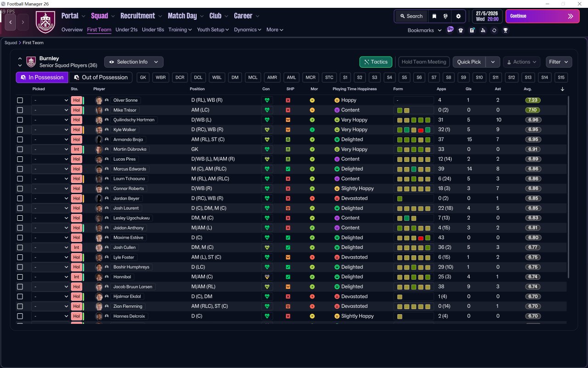The width and height of the screenshot is (588, 368).
Task: Expand the Quick Pick arrow menu
Action: (493, 62)
